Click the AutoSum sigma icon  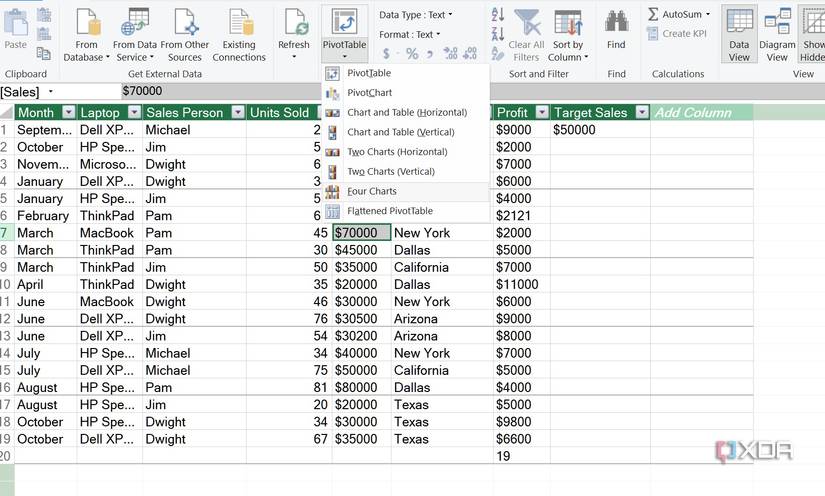point(653,14)
